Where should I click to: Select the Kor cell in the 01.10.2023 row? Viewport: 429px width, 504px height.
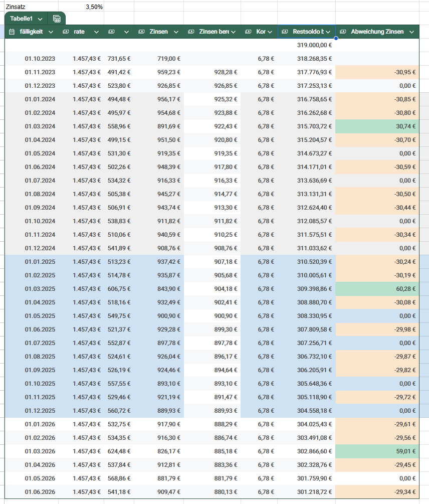coord(259,59)
